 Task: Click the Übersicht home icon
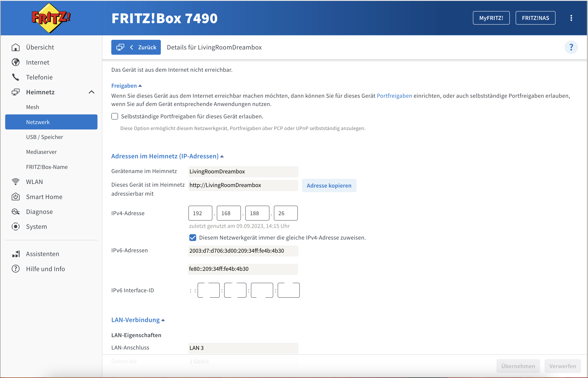tap(15, 47)
